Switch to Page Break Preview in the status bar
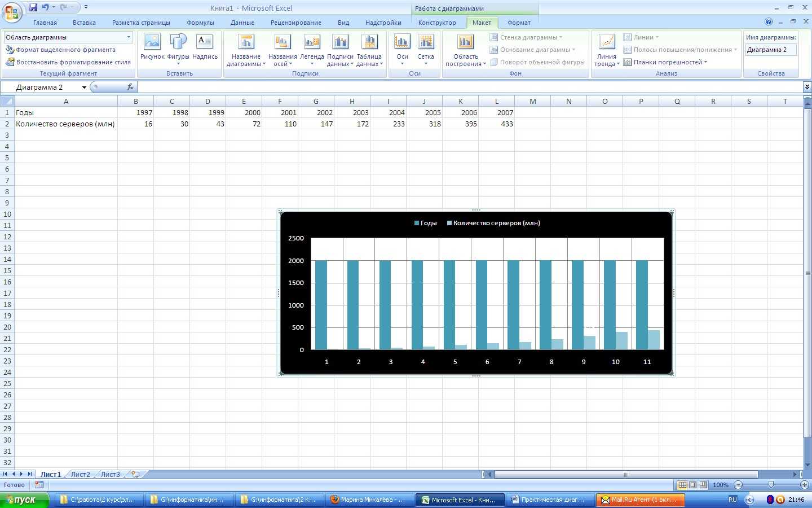The height and width of the screenshot is (508, 812). (703, 485)
